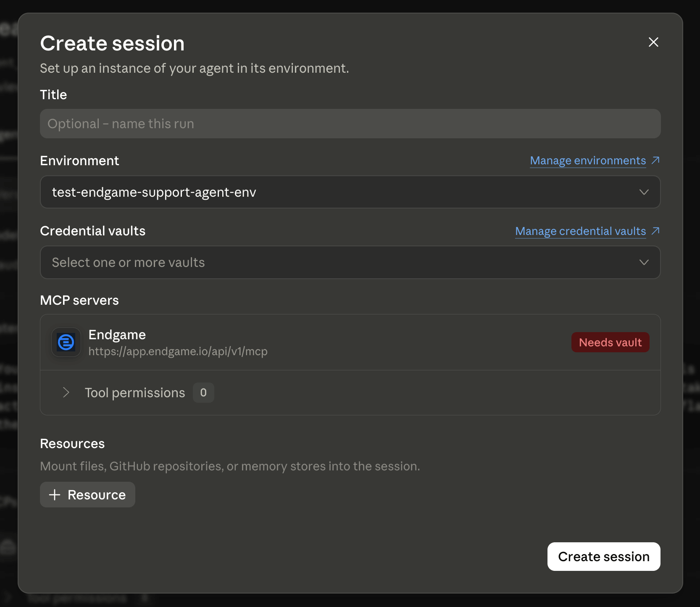This screenshot has height=607, width=700.
Task: Click the Endgame server logo icon
Action: pos(66,342)
